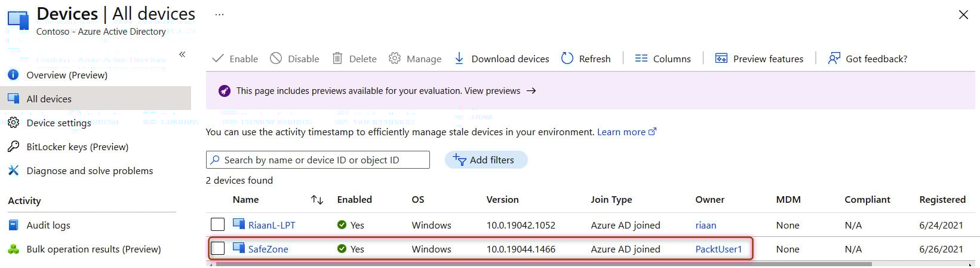
Task: Click the Bulk operation results icon
Action: click(13, 249)
